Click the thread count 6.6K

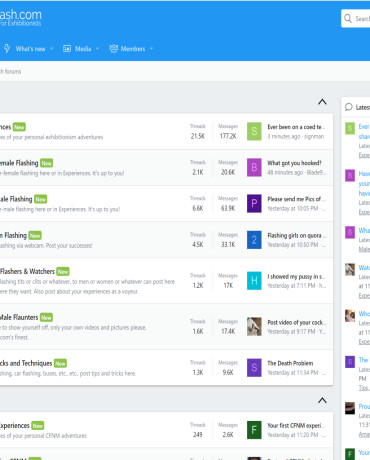point(198,208)
